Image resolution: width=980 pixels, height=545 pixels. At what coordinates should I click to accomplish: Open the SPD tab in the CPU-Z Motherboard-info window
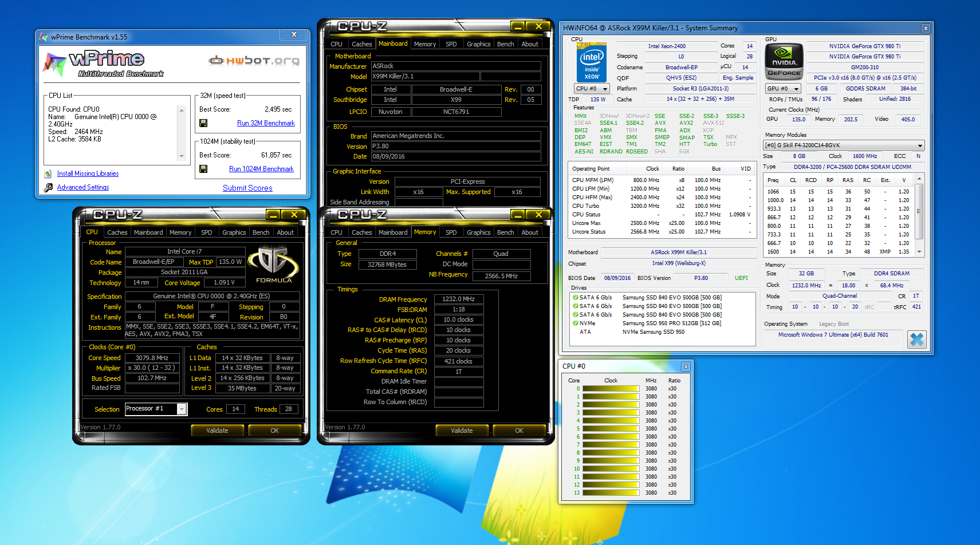451,44
